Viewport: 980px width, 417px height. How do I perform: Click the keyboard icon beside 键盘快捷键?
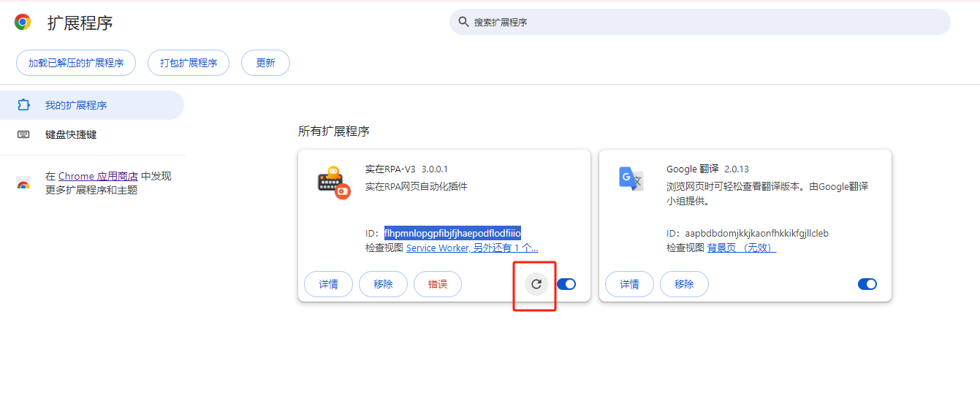(23, 134)
